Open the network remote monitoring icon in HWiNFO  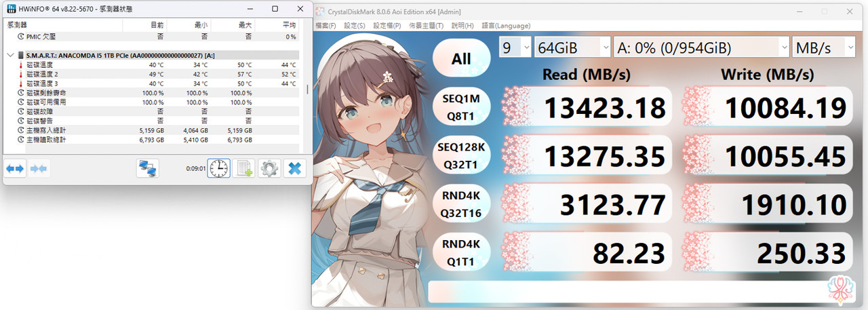147,168
